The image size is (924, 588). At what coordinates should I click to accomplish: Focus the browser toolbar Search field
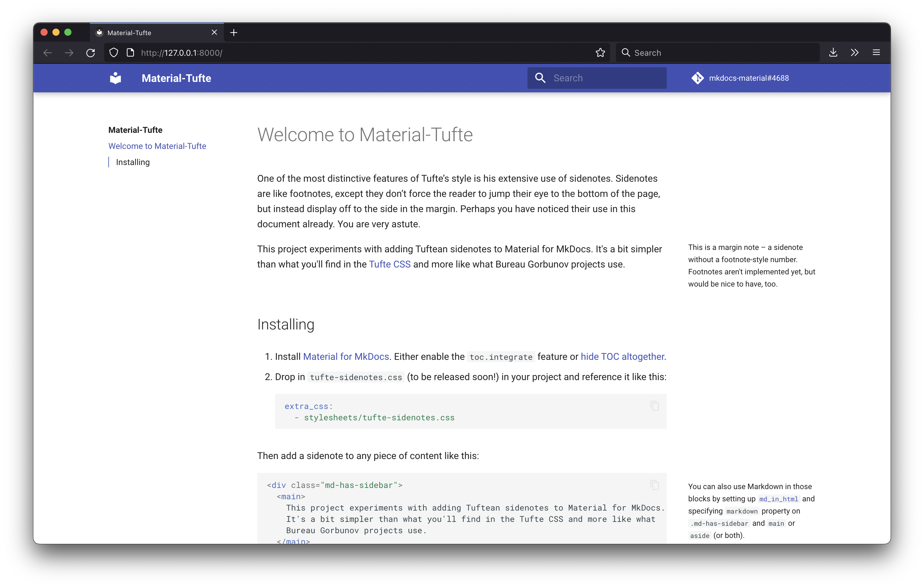(717, 53)
